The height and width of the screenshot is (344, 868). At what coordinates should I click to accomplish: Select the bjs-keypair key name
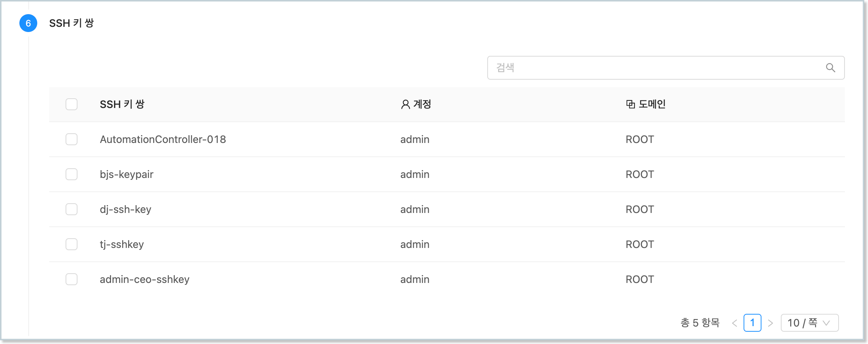127,174
